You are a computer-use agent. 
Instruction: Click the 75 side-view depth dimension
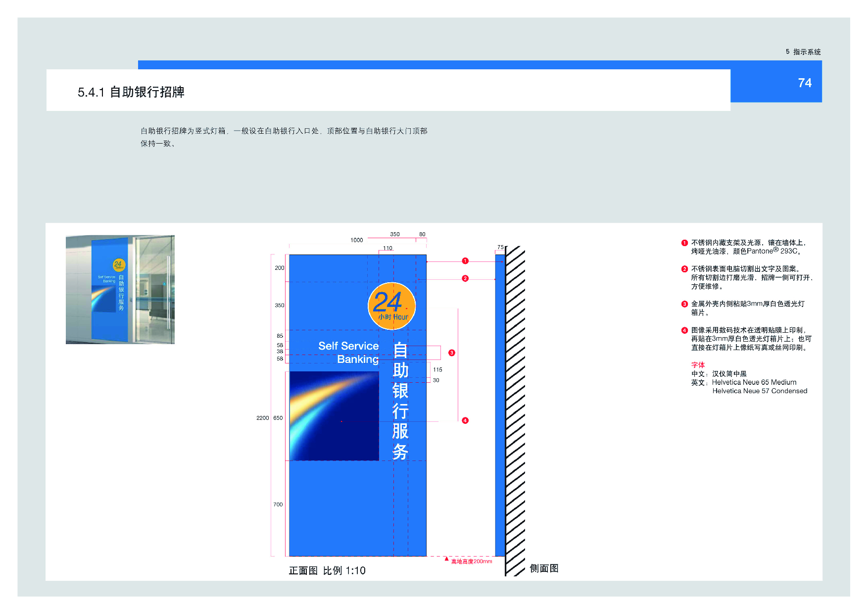(500, 247)
